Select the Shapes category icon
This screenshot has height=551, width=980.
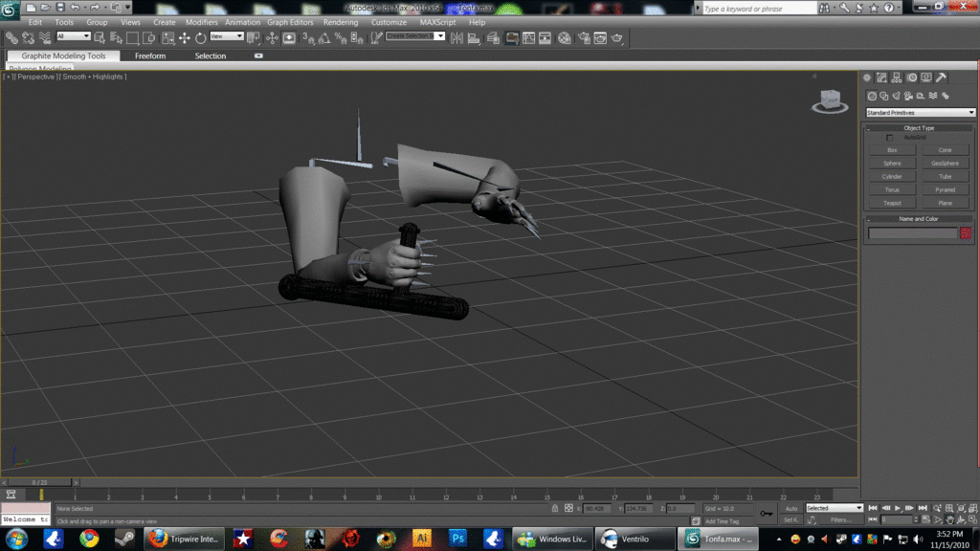tap(883, 96)
